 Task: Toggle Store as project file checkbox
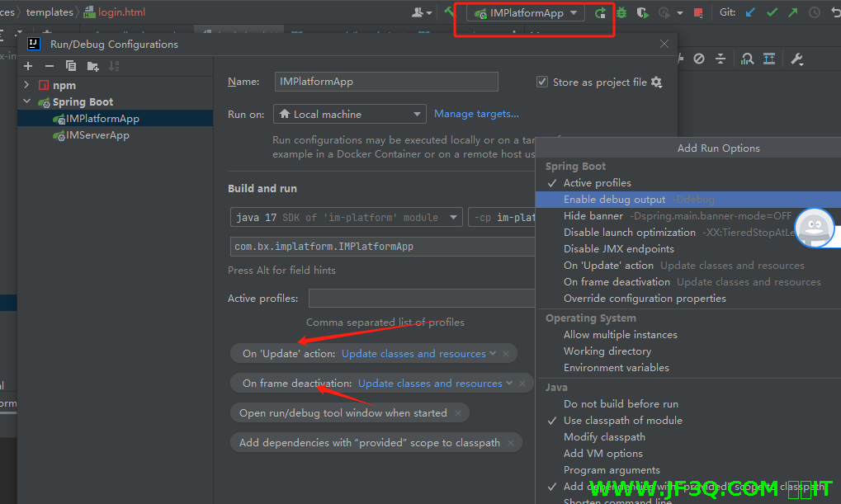542,82
